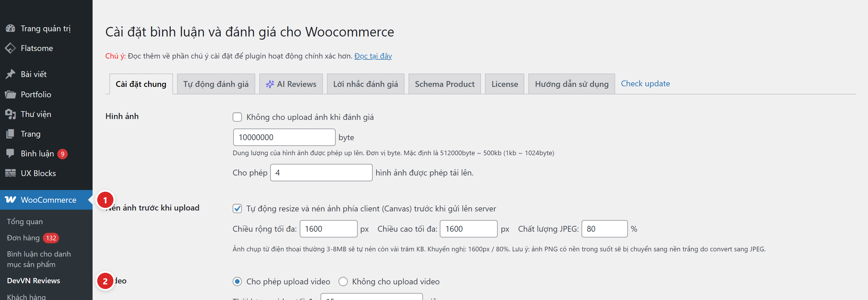Image resolution: width=868 pixels, height=300 pixels.
Task: Click the Đơn hàng badge showing 132
Action: point(51,238)
